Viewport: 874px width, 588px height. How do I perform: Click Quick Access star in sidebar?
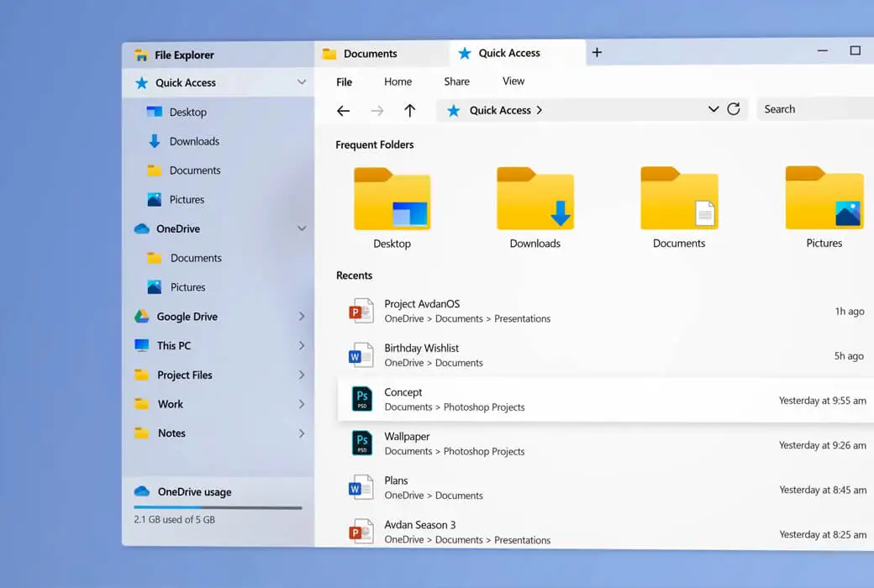(141, 83)
